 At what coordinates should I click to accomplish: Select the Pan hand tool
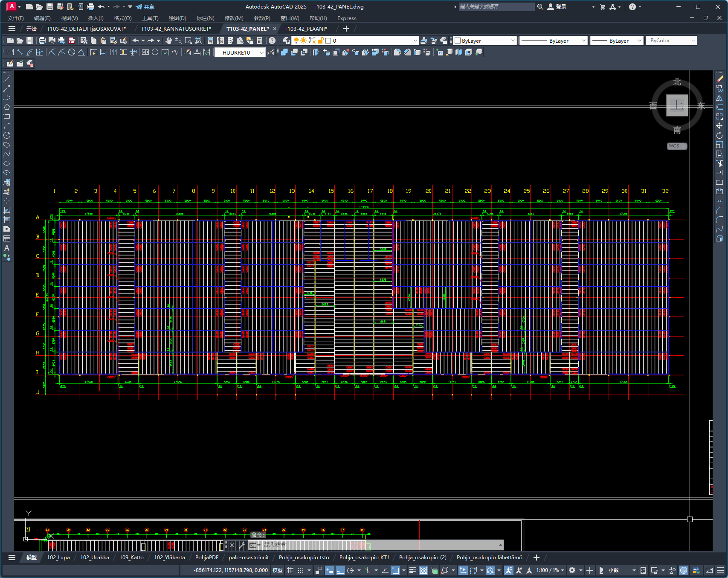(x=169, y=41)
